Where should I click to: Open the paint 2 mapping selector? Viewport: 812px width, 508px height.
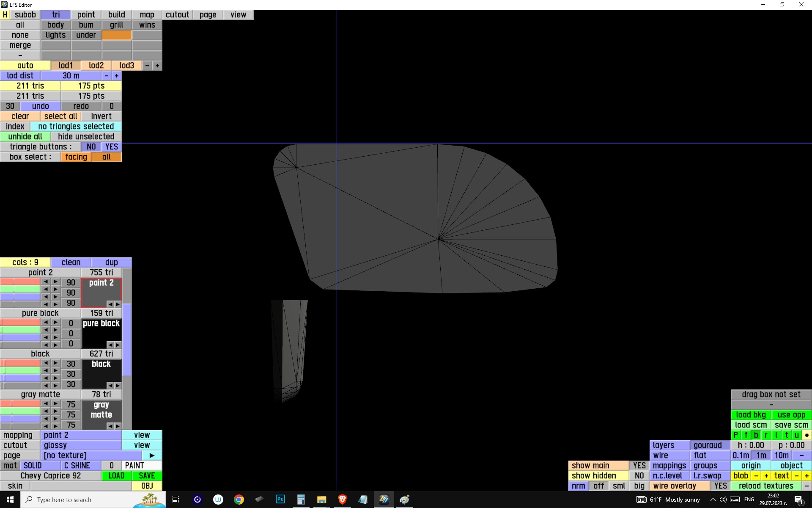[x=81, y=435]
